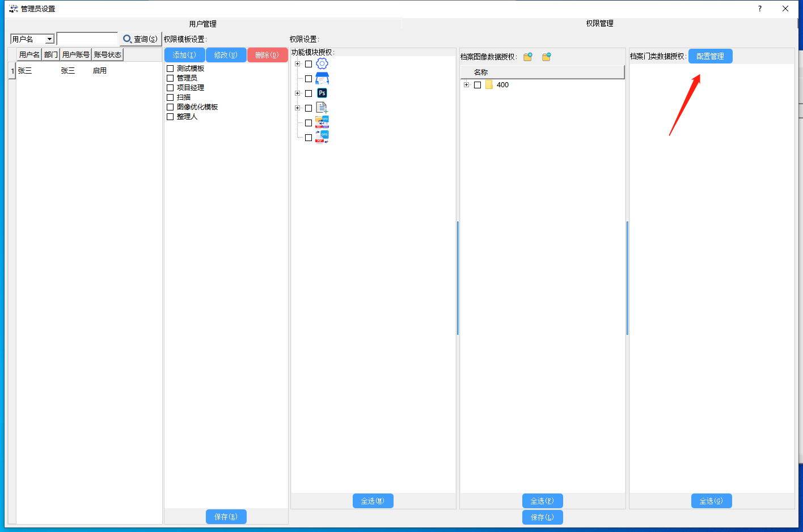Click the gear settings module icon
803x532 pixels.
click(x=322, y=63)
